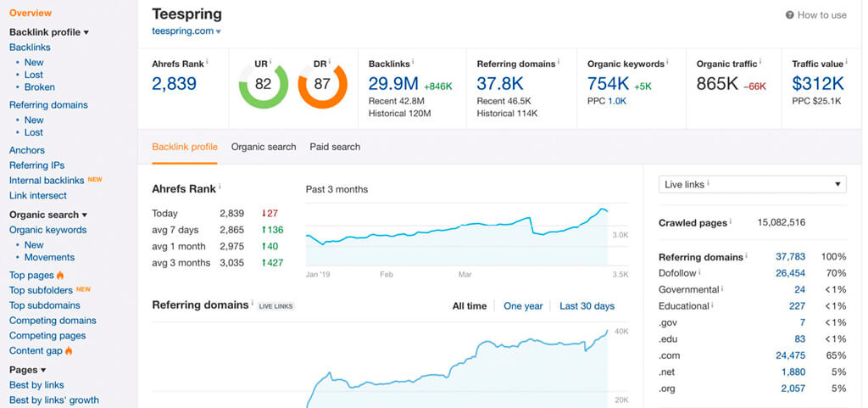The width and height of the screenshot is (868, 408).
Task: Click the info icon next to Dofollow
Action: 699,271
